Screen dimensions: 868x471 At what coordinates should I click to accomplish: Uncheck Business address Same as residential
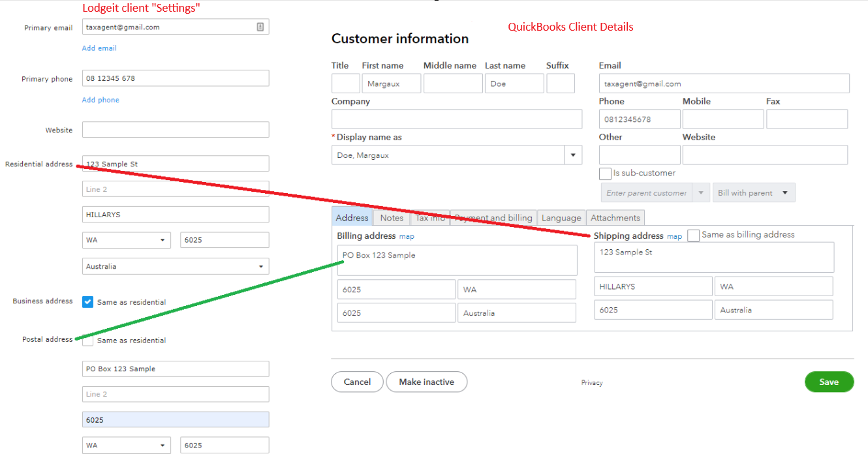click(x=87, y=302)
